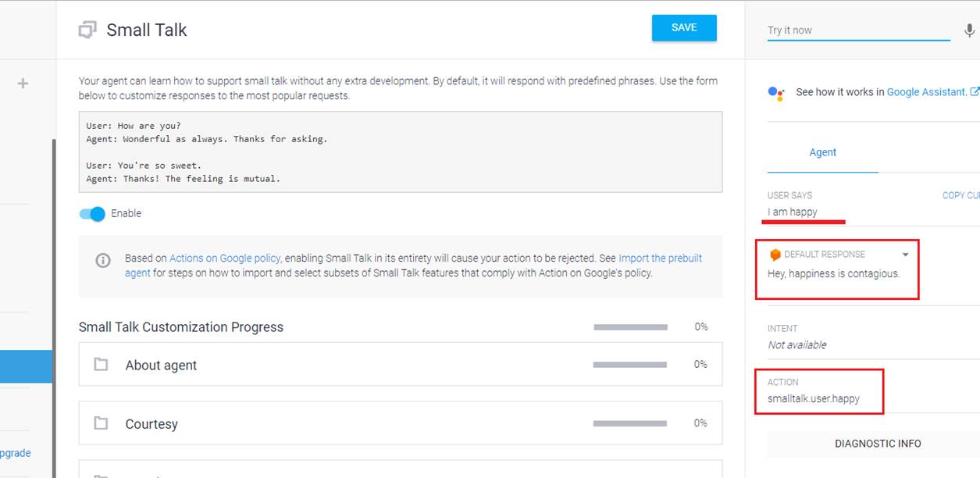Click the info icon in policy notice
This screenshot has height=478, width=980.
(x=103, y=260)
